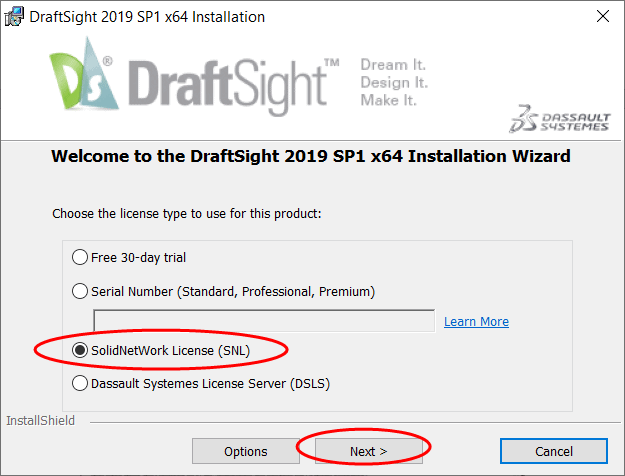
Task: Close the DraftSight installation window
Action: 602,17
